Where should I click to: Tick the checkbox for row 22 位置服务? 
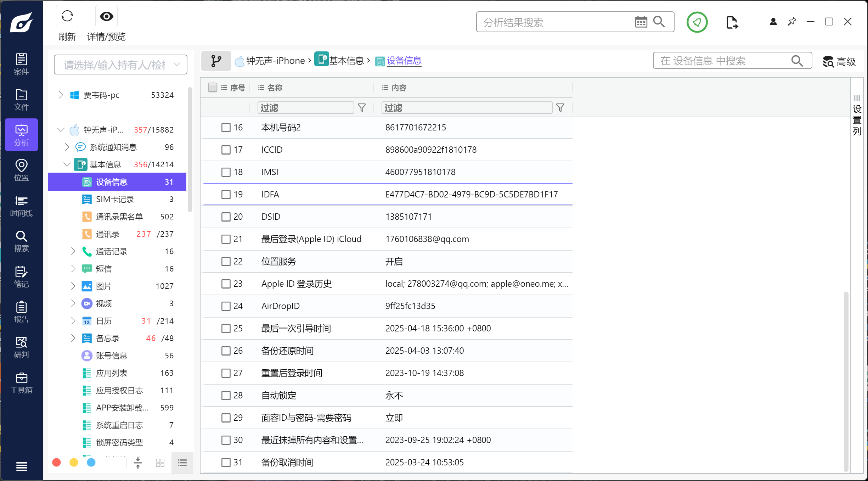226,261
